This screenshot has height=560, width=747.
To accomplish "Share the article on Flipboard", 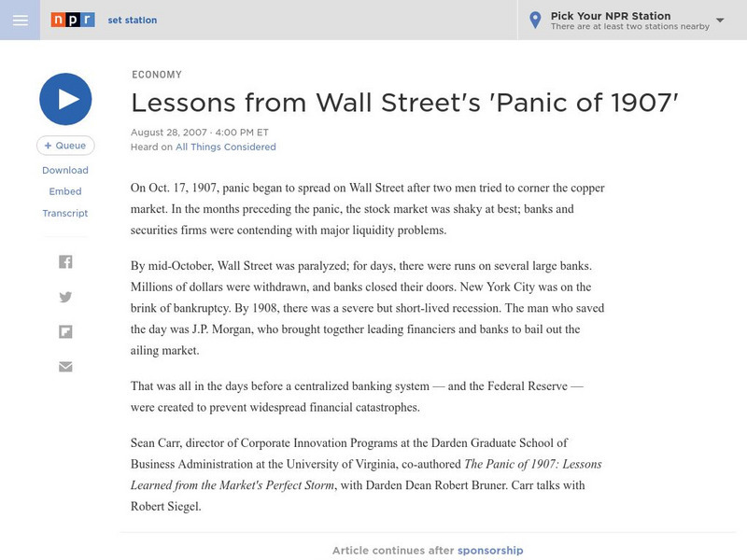I will [x=65, y=331].
